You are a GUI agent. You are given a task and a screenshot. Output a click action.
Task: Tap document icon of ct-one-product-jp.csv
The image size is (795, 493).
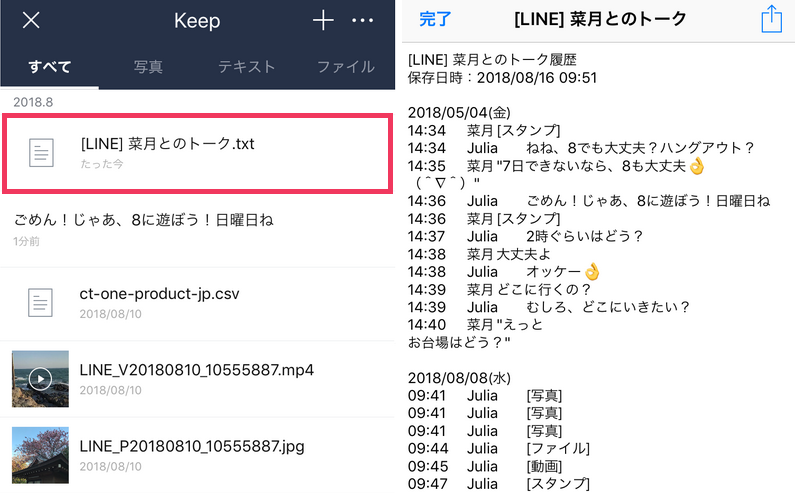click(41, 303)
